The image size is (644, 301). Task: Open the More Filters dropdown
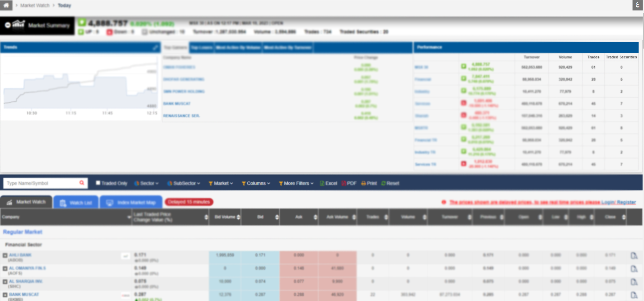click(x=296, y=183)
